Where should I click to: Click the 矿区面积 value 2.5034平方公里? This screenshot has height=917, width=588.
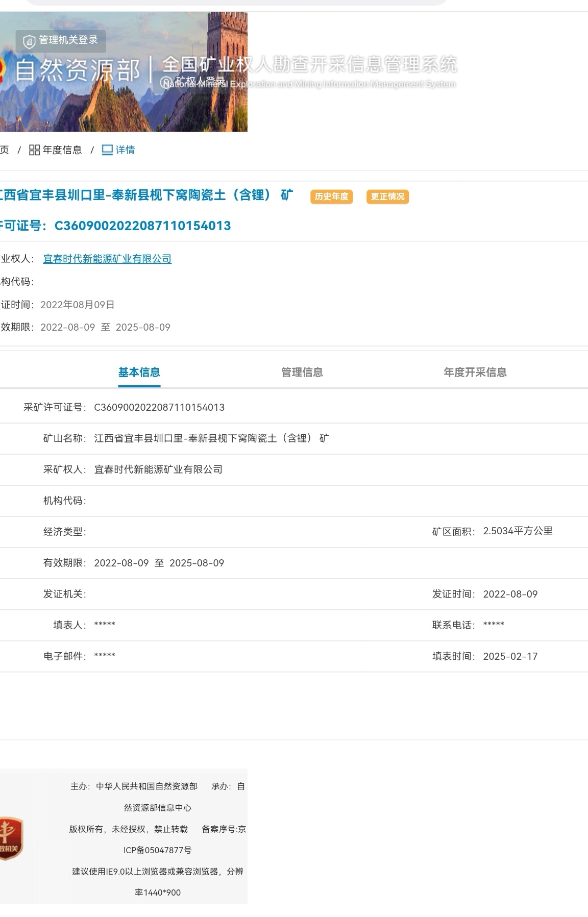click(518, 531)
